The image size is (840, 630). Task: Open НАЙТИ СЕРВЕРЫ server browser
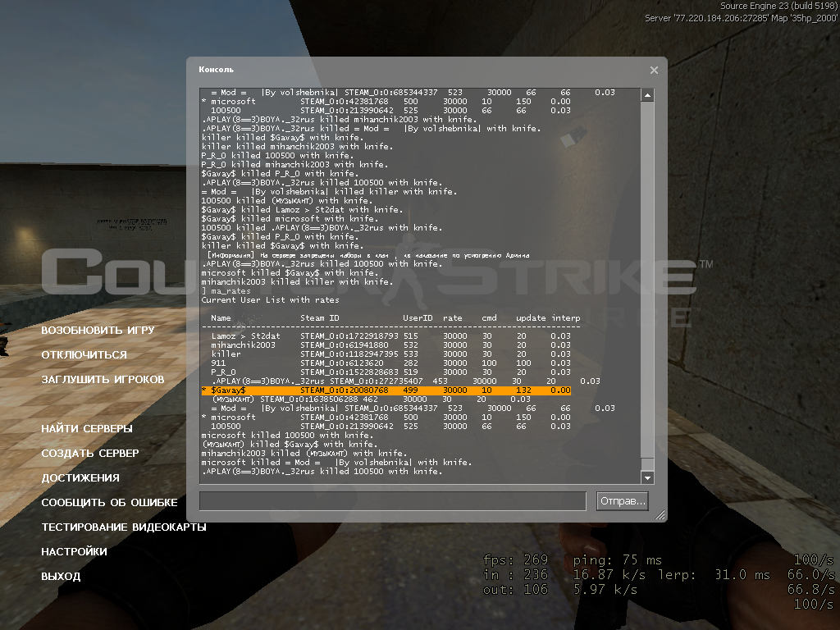[87, 428]
